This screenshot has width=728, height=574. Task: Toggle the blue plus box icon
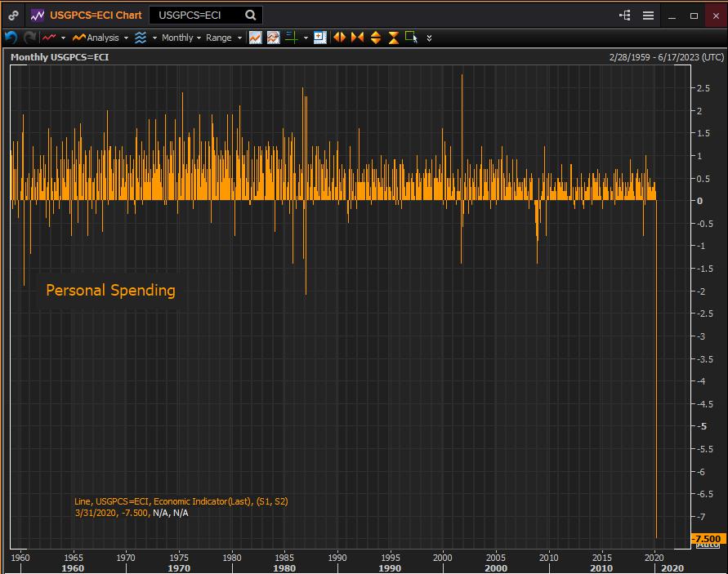pyautogui.click(x=320, y=38)
